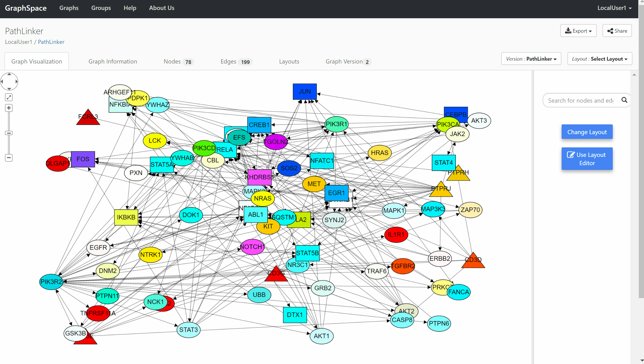Click the Share button
Viewport: 644px width, 364px height.
click(617, 31)
